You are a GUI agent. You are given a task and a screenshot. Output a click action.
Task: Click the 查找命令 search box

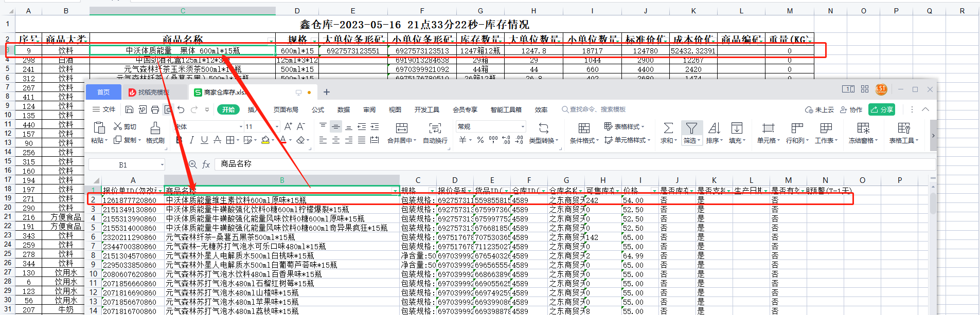(593, 109)
